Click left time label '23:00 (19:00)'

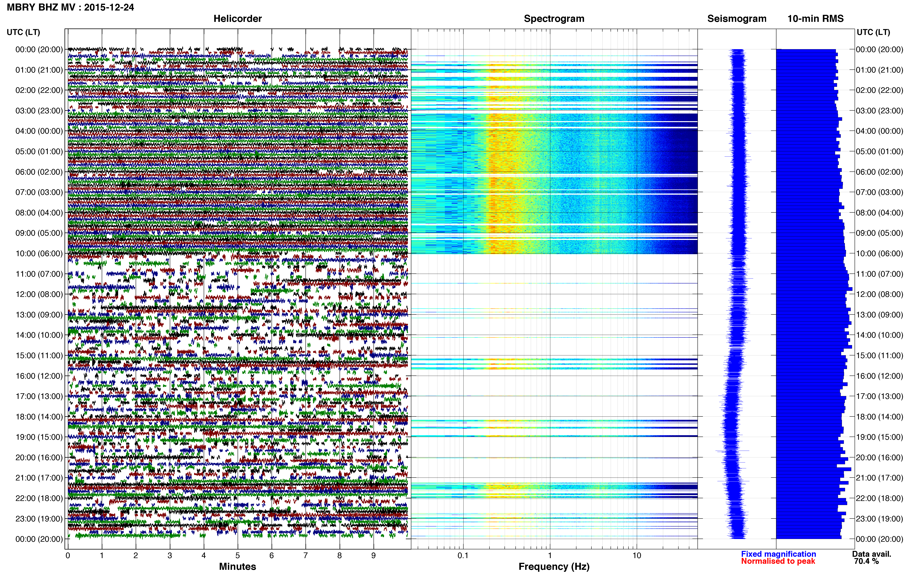click(x=39, y=519)
